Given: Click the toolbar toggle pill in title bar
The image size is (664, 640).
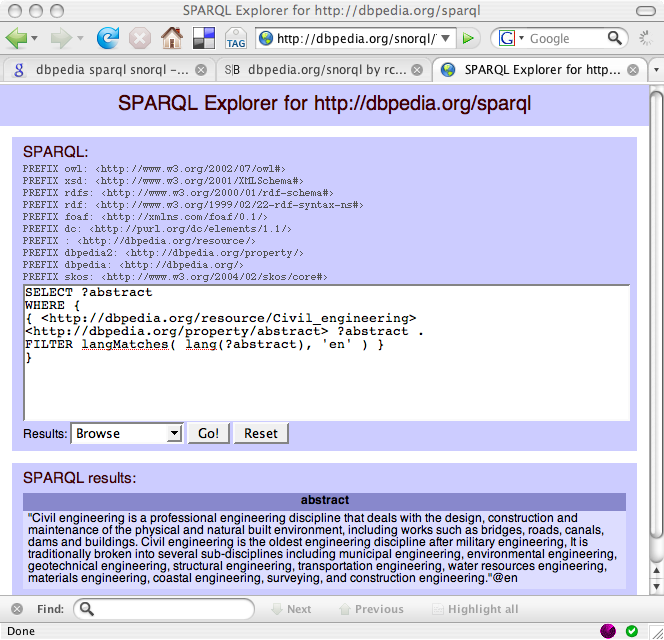Looking at the screenshot, I should (x=646, y=11).
